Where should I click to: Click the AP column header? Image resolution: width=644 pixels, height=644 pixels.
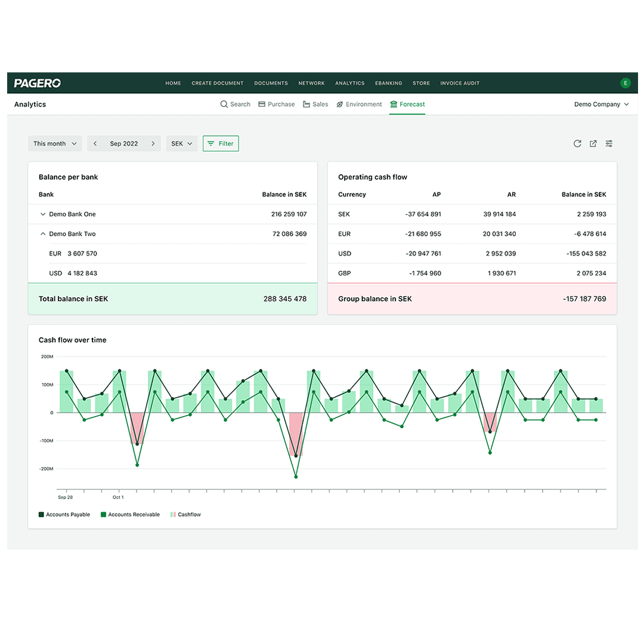point(436,194)
